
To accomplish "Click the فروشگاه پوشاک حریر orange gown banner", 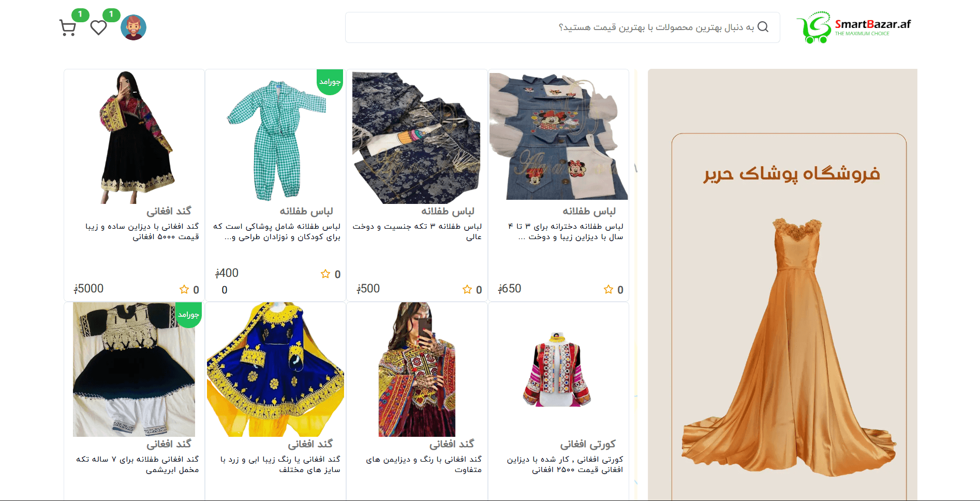I will point(782,285).
